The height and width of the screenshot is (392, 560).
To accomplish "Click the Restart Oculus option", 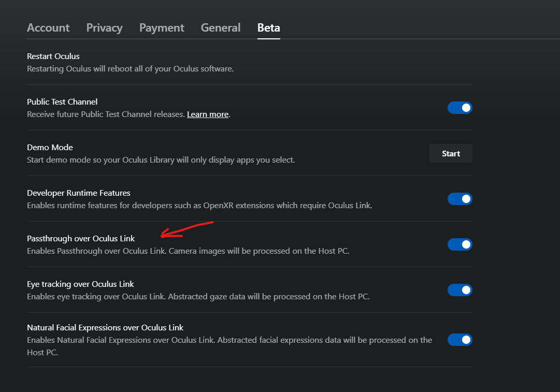I will (53, 56).
